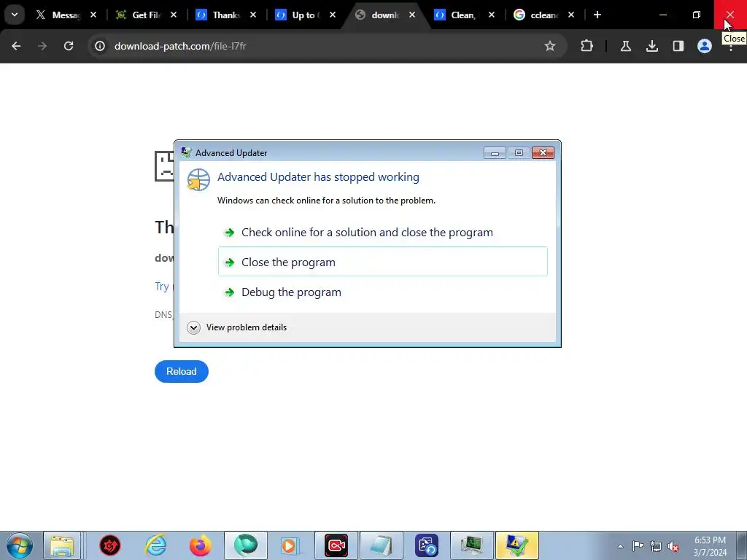Screen dimensions: 747x560
Task: Launch Internet Explorer from taskbar
Action: click(156, 545)
